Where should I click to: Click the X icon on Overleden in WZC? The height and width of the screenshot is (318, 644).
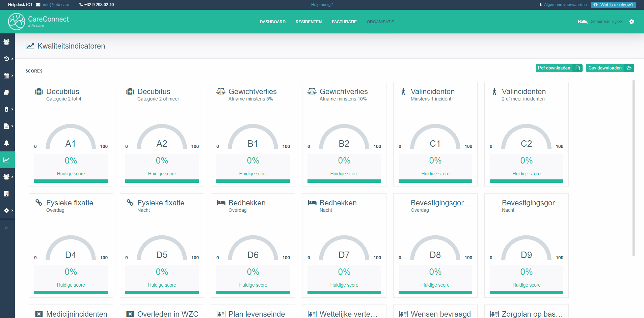pyautogui.click(x=130, y=314)
